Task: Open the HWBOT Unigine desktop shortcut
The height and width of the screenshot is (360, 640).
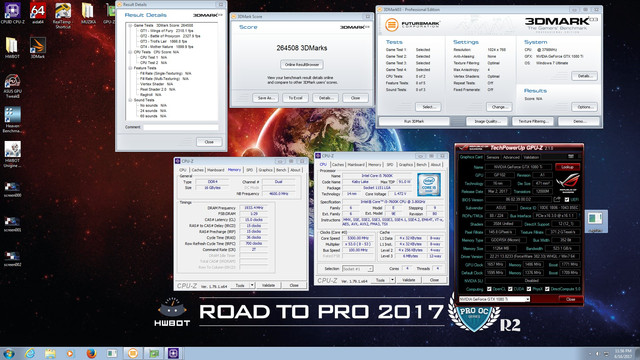Action: (x=12, y=154)
